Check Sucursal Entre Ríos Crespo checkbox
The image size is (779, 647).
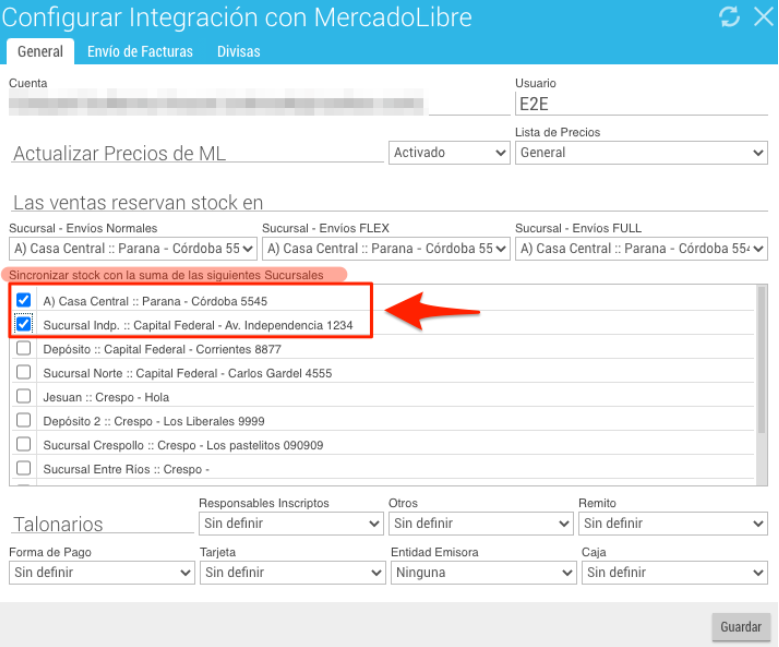pos(23,468)
